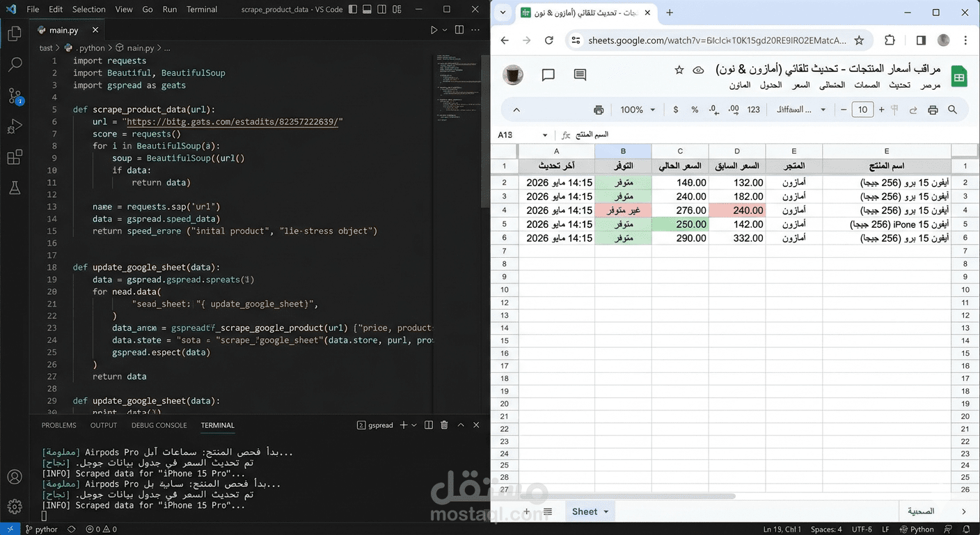
Task: Split the VS Code editor right
Action: 459,30
